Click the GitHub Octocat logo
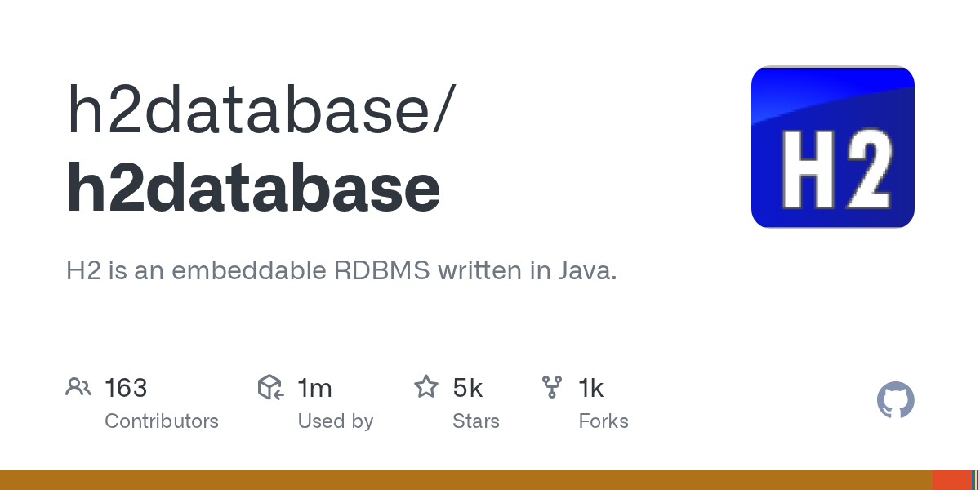980x490 pixels. [895, 400]
